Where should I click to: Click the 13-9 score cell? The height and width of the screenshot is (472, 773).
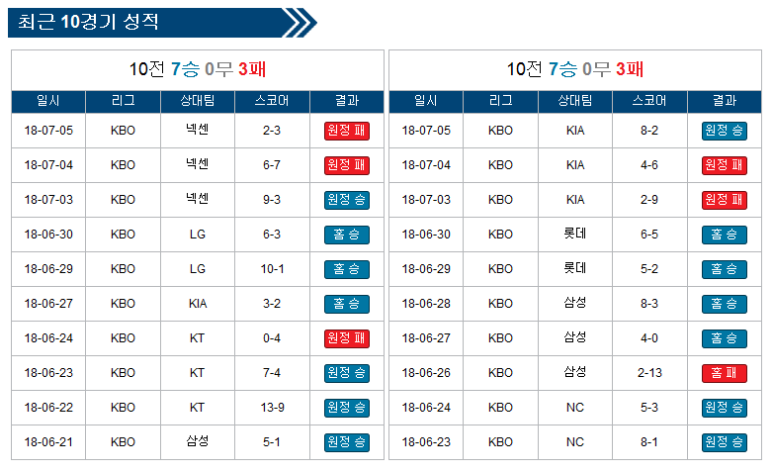coord(272,408)
